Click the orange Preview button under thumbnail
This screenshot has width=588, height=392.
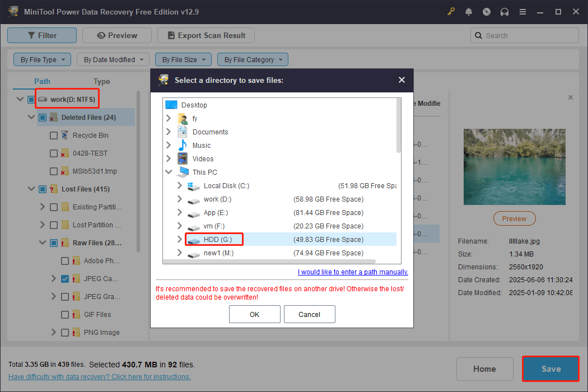[x=514, y=218]
